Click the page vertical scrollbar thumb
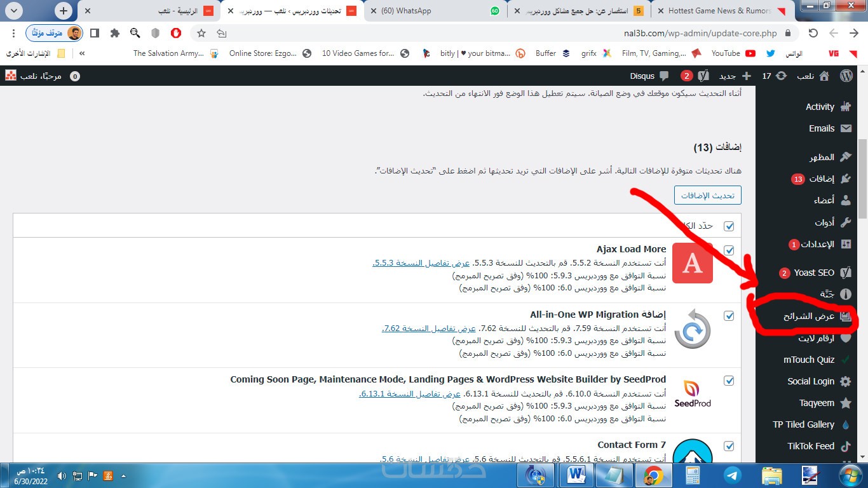Viewport: 868px width, 488px height. pos(862,178)
